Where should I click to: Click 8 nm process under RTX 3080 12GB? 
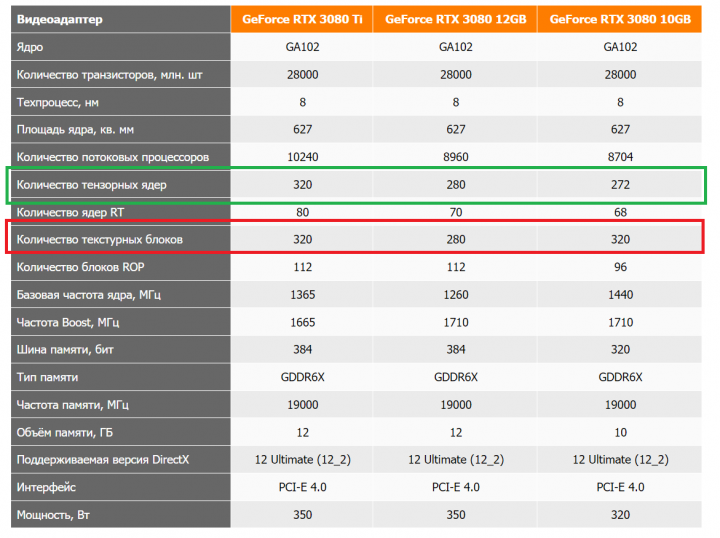point(456,102)
